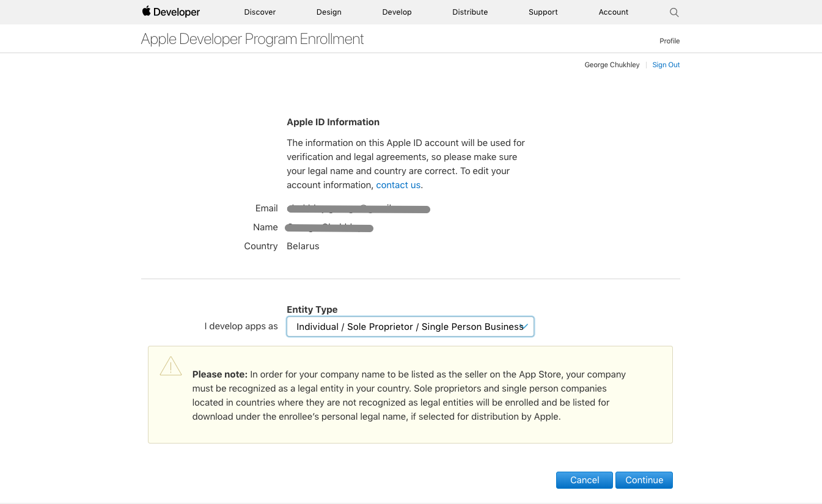This screenshot has width=822, height=504.
Task: Expand the Entity Type dropdown
Action: (x=409, y=327)
